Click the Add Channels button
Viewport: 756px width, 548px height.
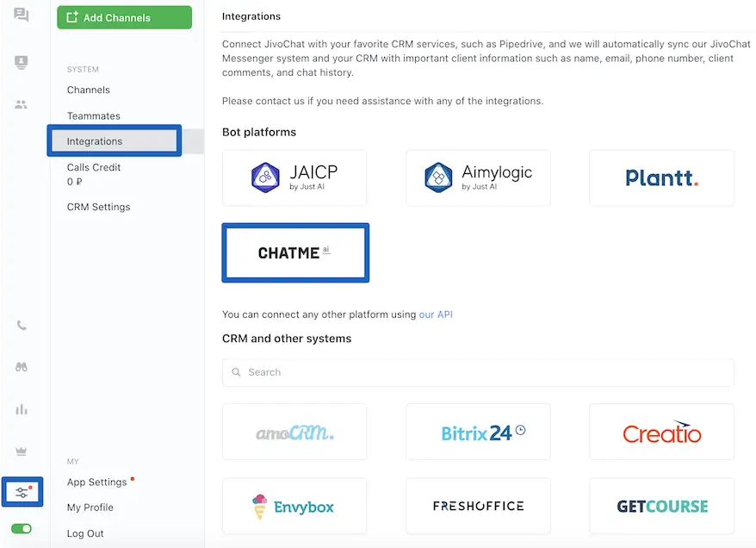coord(124,17)
